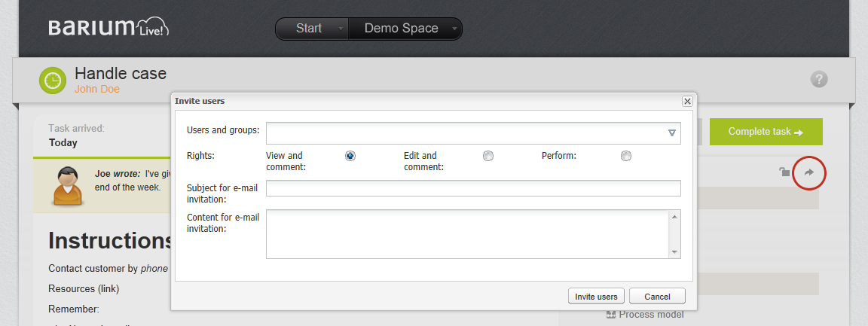Click the Start navigation tab

point(309,29)
